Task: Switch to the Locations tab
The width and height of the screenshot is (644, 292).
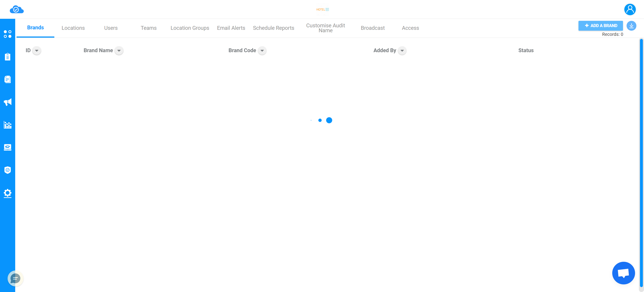Action: pyautogui.click(x=73, y=28)
